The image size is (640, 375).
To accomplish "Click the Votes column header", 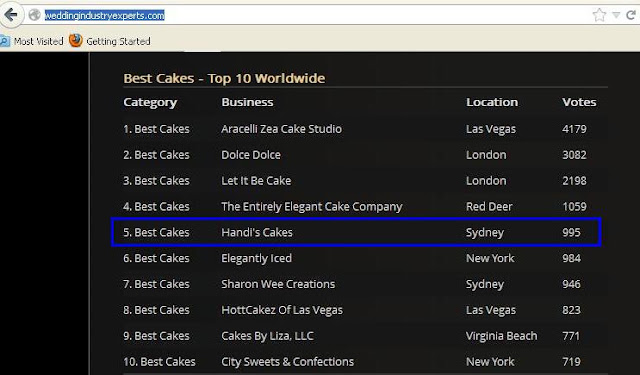I will click(579, 102).
